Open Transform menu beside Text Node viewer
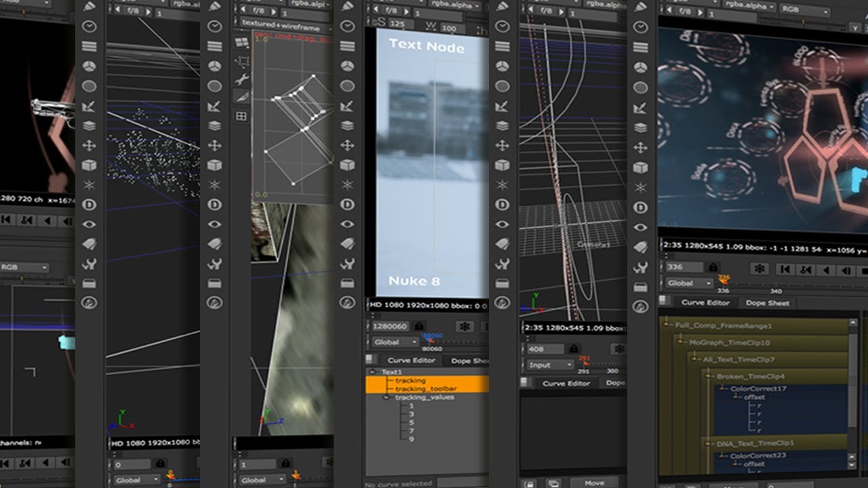Image resolution: width=868 pixels, height=488 pixels. [x=347, y=146]
